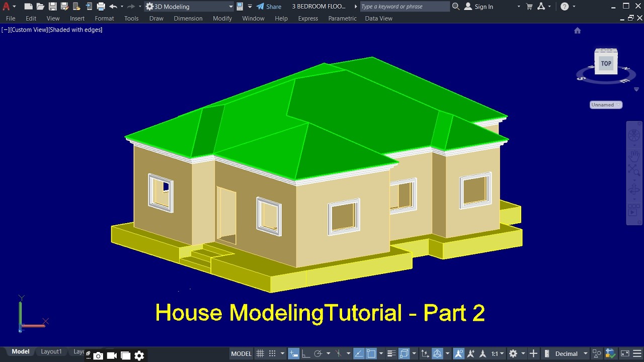Toggle Lineweight display in status bar

(391, 353)
